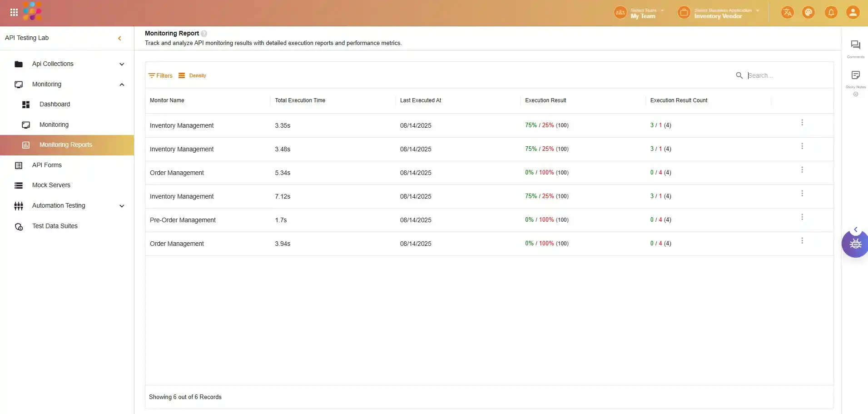Viewport: 868px width, 414px height.
Task: Click the help icon beside Monitoring Report
Action: pyautogui.click(x=204, y=34)
